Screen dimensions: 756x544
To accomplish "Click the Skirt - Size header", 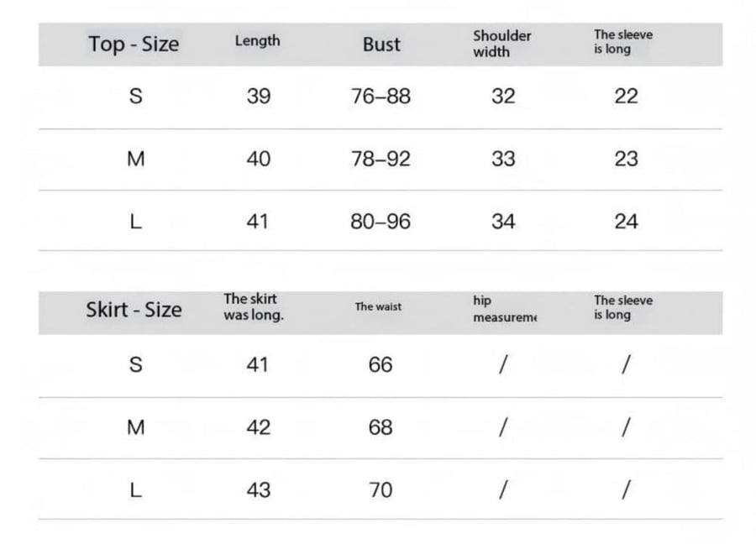I will tap(134, 309).
